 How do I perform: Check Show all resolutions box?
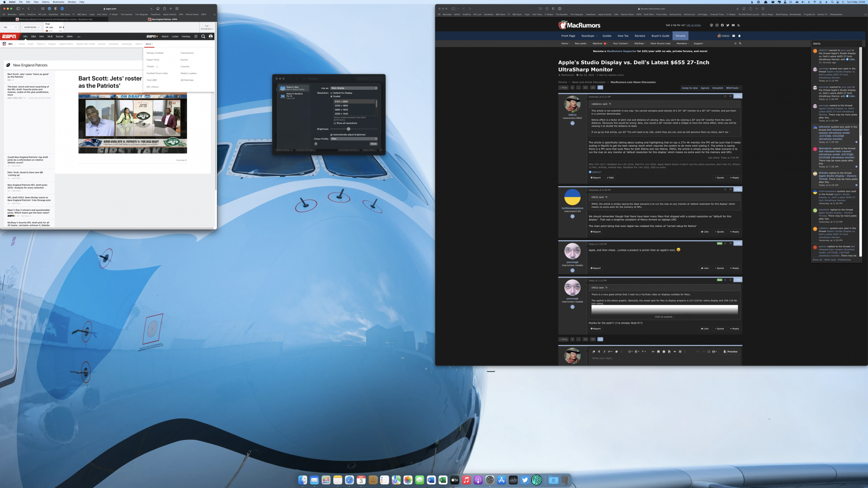pos(335,123)
